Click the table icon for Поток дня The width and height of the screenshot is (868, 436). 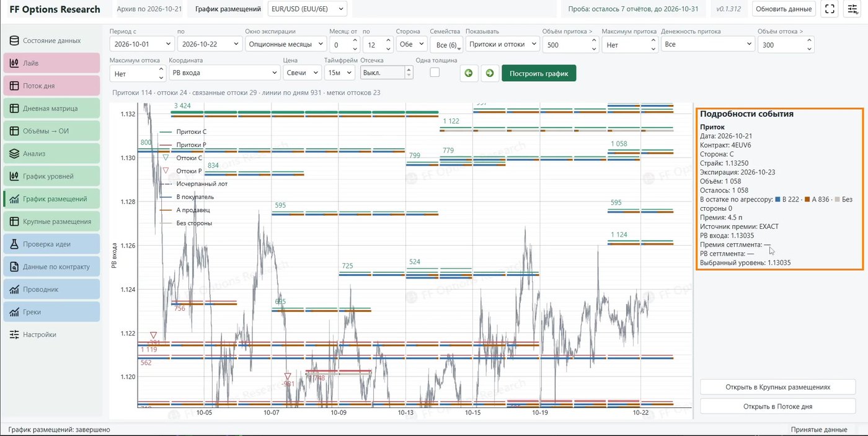pyautogui.click(x=14, y=86)
